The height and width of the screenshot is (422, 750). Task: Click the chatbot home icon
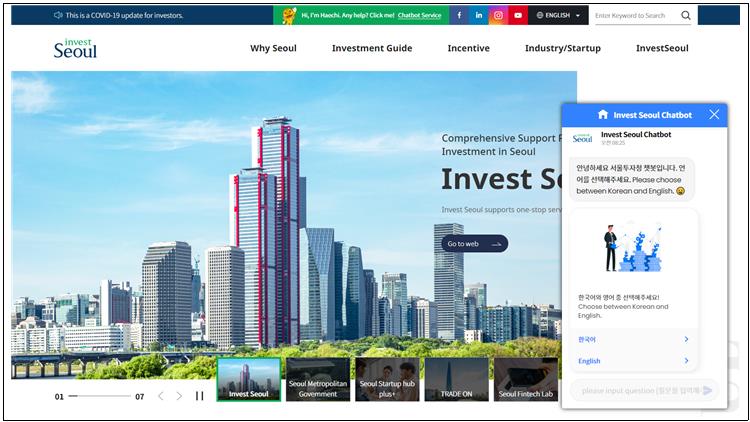pyautogui.click(x=603, y=114)
